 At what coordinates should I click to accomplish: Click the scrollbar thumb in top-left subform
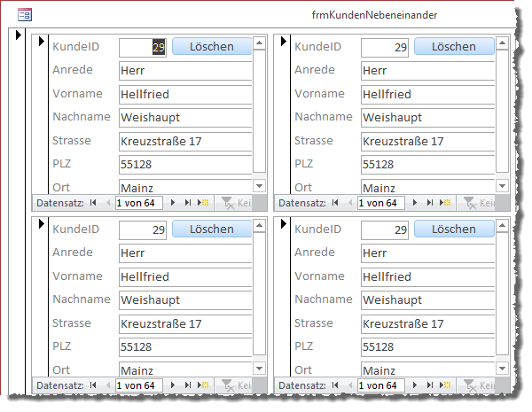[x=260, y=112]
